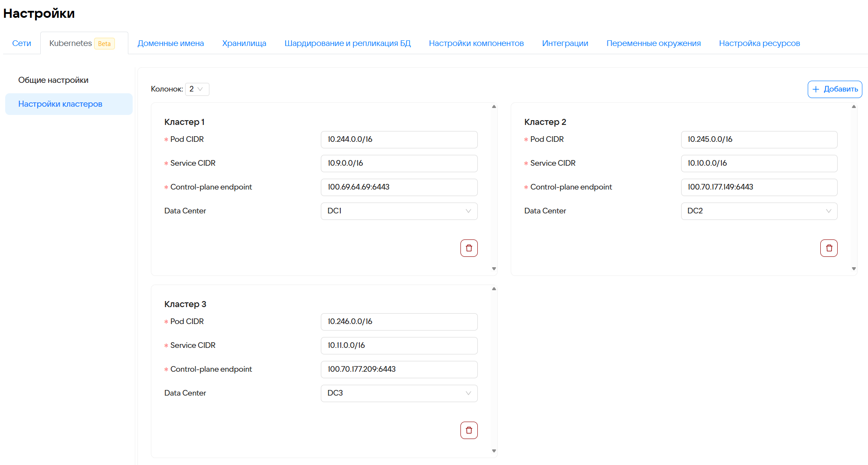Click scroll-up arrow in Кластер 2 card
868x465 pixels.
854,106
